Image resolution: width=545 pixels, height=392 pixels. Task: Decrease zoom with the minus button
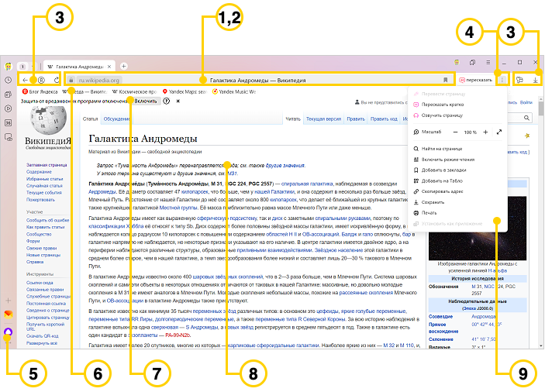pos(455,132)
